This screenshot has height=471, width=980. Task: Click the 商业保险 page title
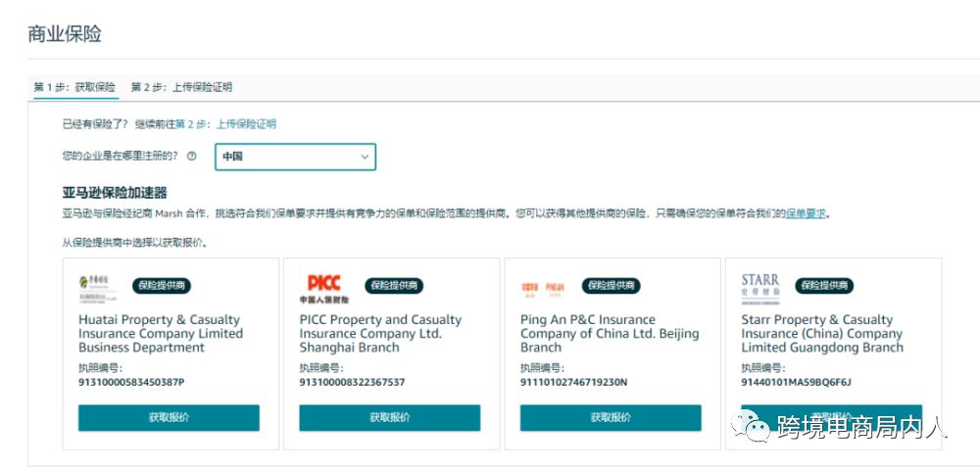coord(65,33)
